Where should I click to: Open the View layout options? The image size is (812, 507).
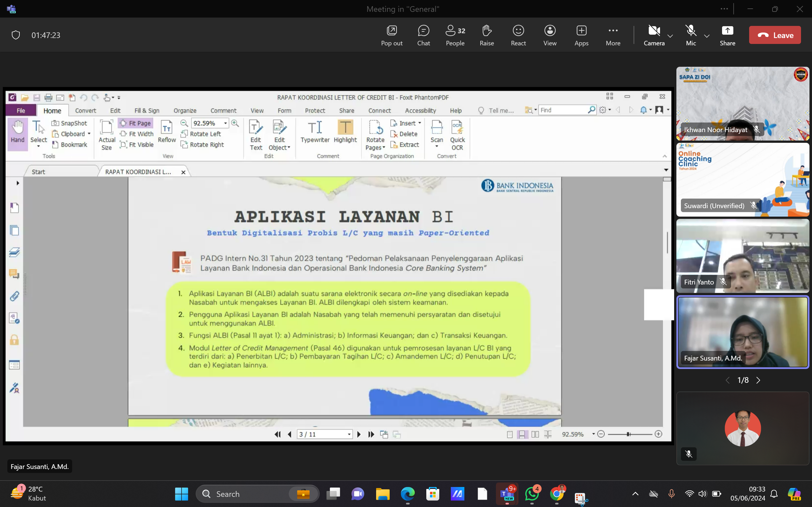(550, 35)
